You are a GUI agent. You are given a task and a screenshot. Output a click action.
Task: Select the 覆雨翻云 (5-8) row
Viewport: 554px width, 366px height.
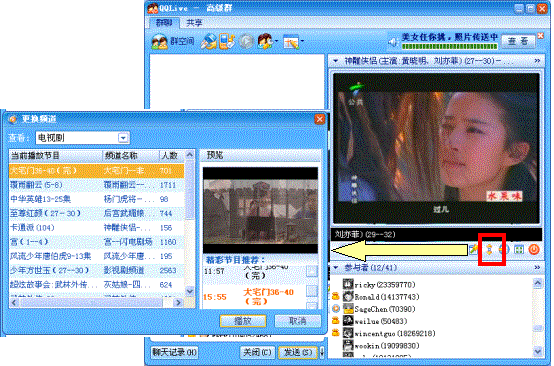[96, 185]
